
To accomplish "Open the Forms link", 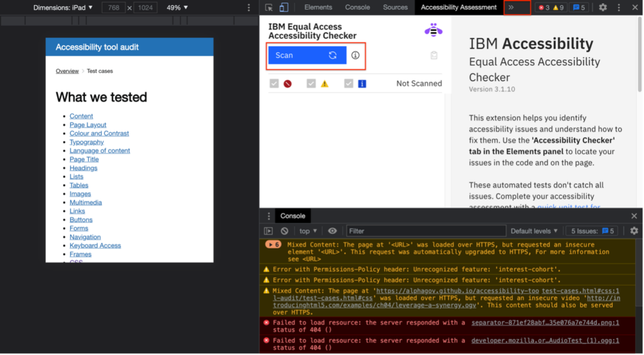I will [79, 228].
